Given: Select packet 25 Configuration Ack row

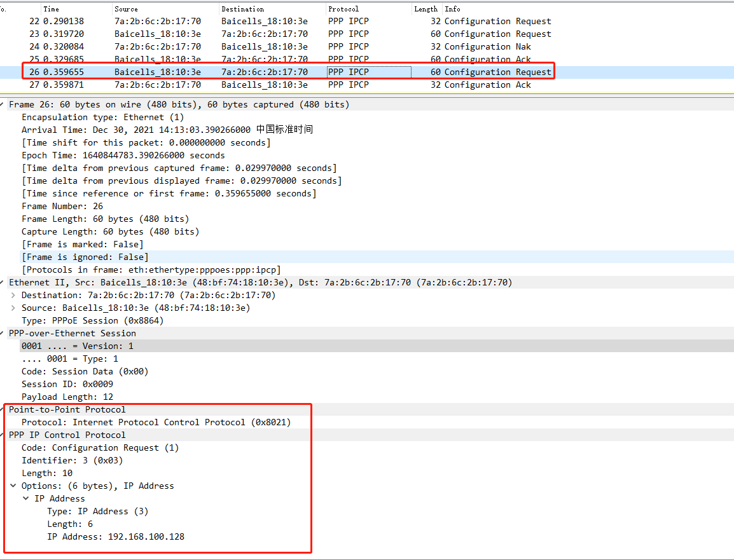Looking at the screenshot, I should coord(367,59).
